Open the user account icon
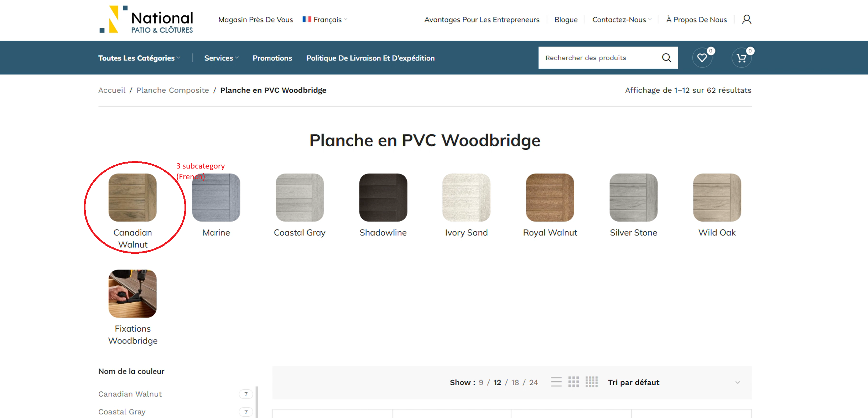 (x=747, y=20)
